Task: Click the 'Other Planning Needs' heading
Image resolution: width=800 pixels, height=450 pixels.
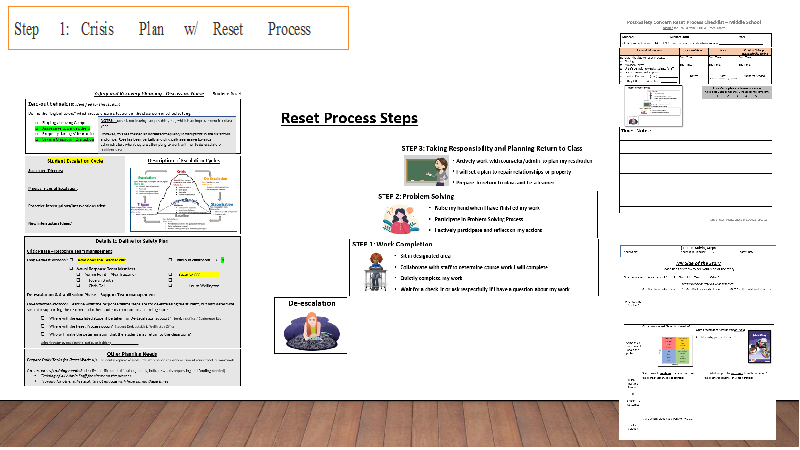Action: 132,354
